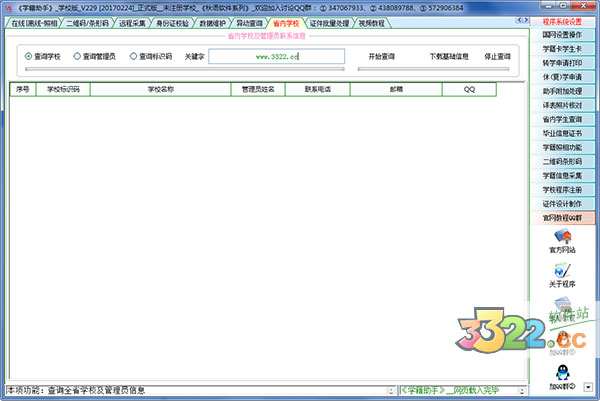Click the 邮箱 column header
Viewport: 600px width, 401px height.
pyautogui.click(x=396, y=89)
